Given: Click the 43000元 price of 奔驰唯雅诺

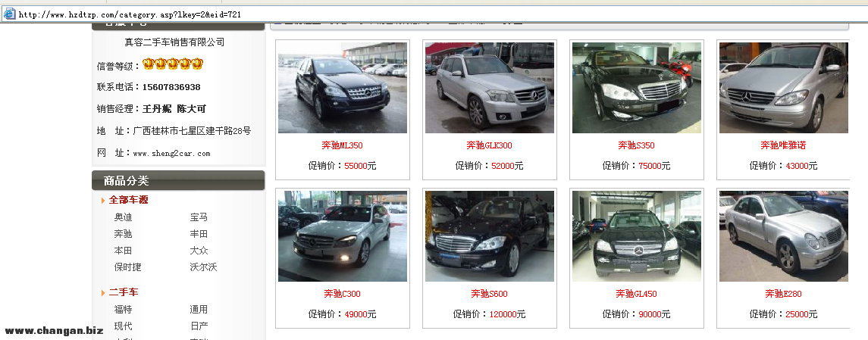Looking at the screenshot, I should pos(801,166).
